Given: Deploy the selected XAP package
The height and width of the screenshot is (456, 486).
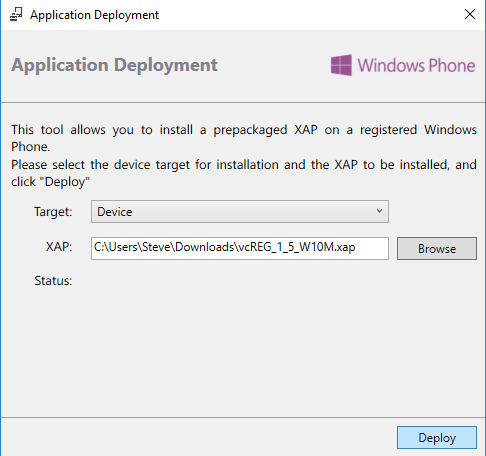Looking at the screenshot, I should point(437,437).
